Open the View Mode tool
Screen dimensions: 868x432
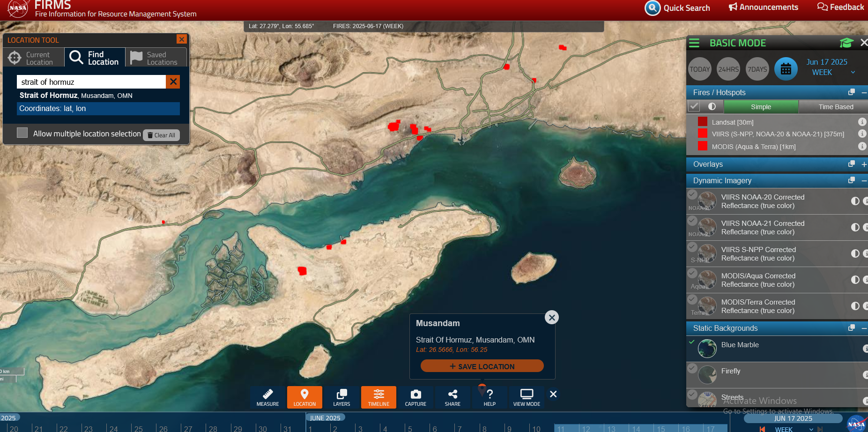click(x=527, y=397)
